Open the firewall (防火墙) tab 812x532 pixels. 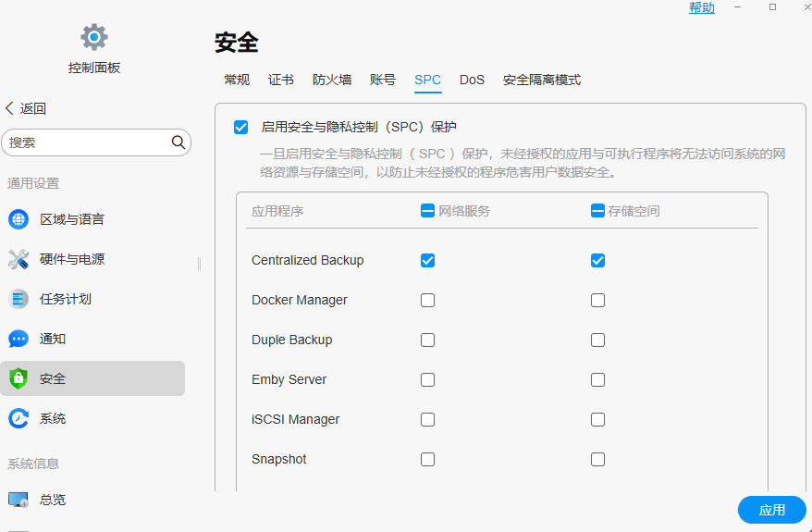coord(332,80)
